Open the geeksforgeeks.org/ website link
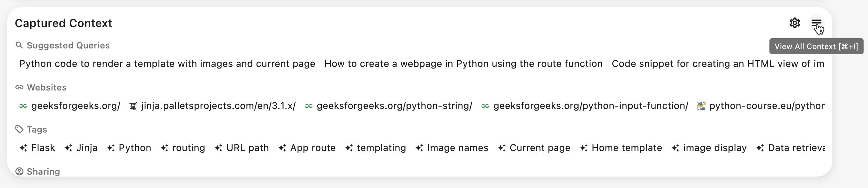 tap(70, 106)
